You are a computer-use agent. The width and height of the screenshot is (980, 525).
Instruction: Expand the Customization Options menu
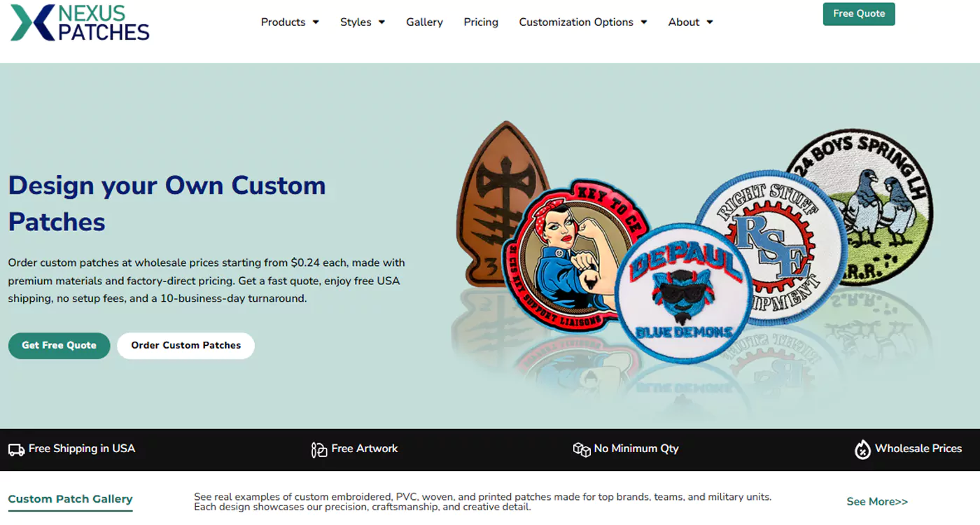[583, 22]
